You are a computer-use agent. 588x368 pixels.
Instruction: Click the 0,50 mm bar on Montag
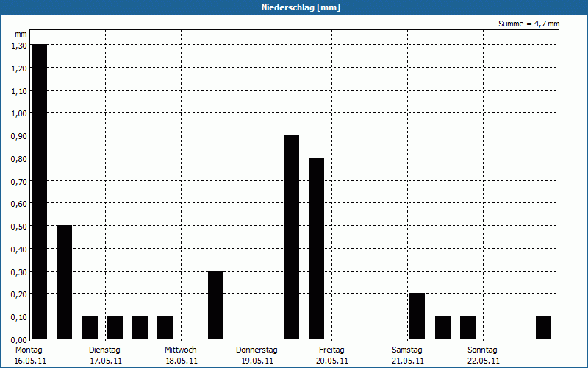coord(64,282)
